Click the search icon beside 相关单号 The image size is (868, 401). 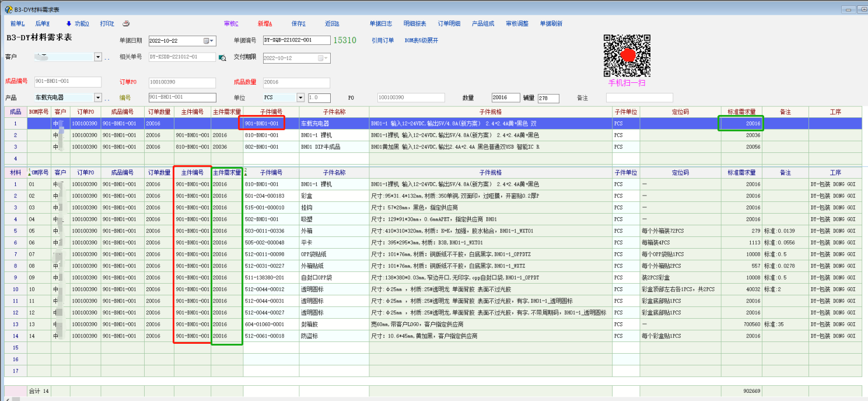222,58
